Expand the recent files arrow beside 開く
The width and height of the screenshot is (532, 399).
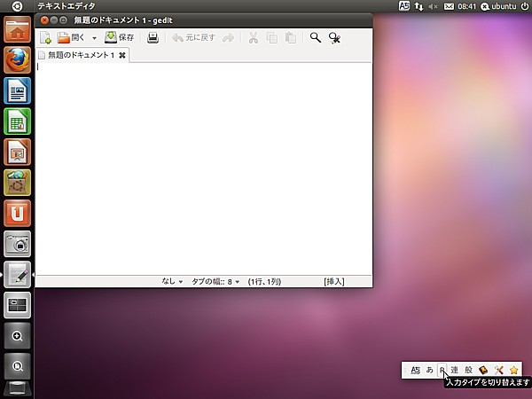click(94, 38)
